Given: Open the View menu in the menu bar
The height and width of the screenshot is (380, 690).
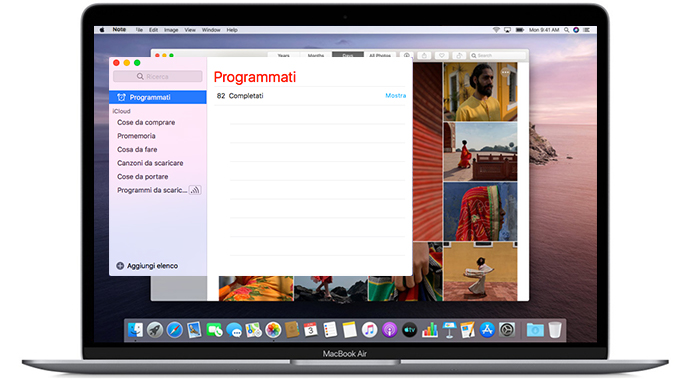Looking at the screenshot, I should coord(190,30).
